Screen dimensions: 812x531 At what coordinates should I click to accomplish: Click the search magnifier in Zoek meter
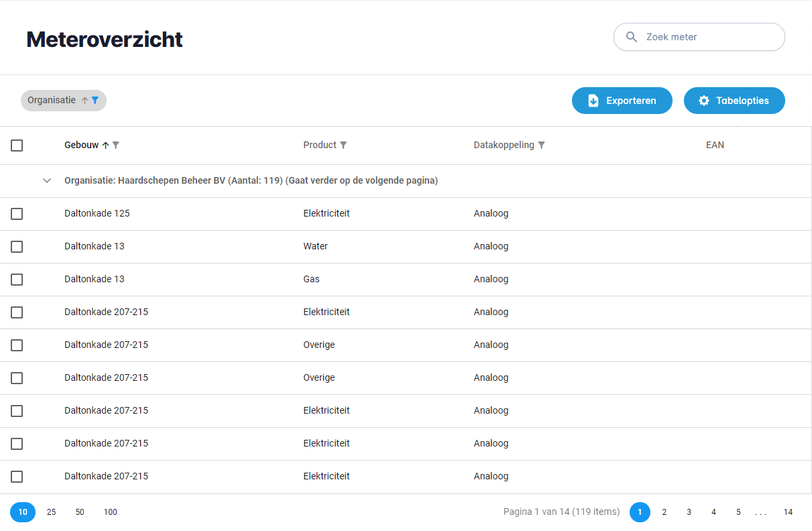pyautogui.click(x=631, y=37)
